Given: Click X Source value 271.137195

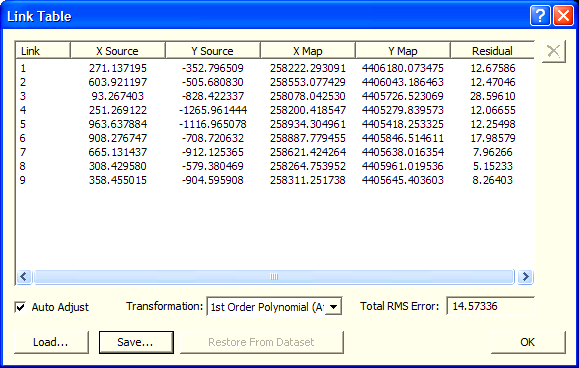Looking at the screenshot, I should click(118, 68).
